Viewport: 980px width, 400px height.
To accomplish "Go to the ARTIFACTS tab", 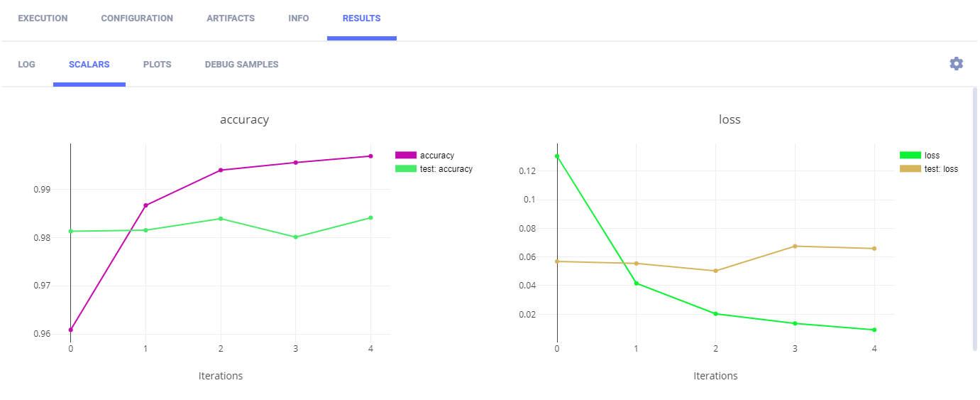I will tap(231, 18).
